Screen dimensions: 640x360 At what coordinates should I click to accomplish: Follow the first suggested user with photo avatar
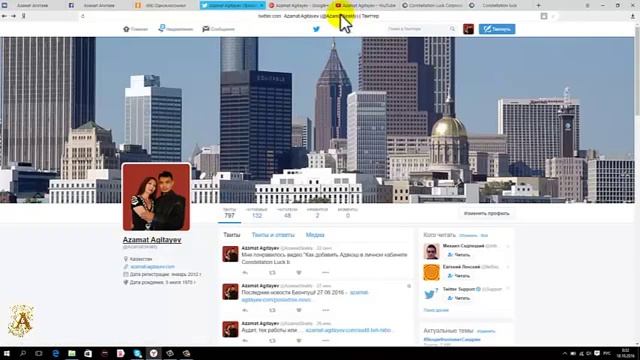point(459,255)
